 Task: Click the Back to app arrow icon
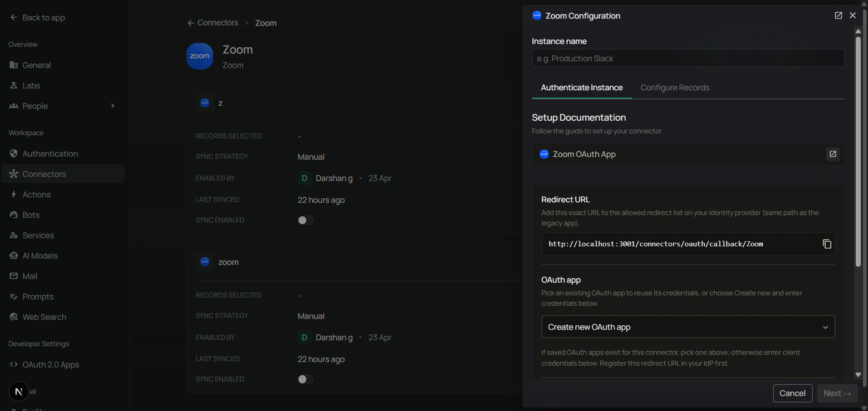coord(14,17)
